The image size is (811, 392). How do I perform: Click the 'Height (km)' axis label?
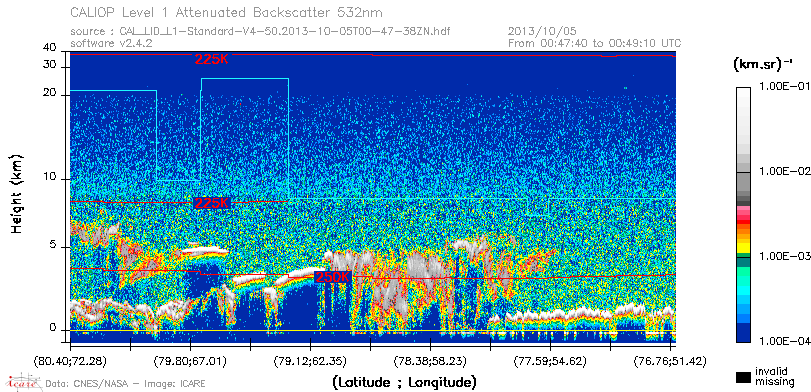pos(16,193)
